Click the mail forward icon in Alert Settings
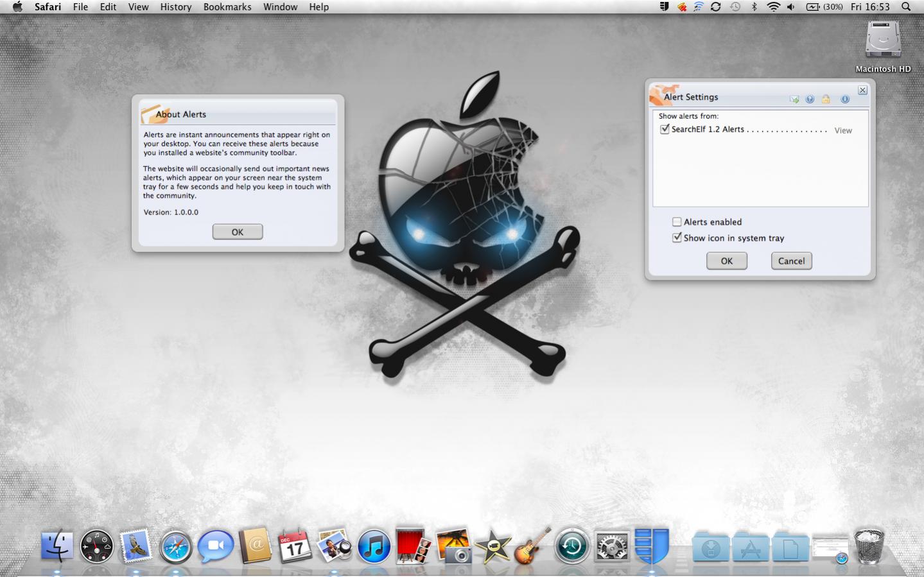 [x=794, y=99]
